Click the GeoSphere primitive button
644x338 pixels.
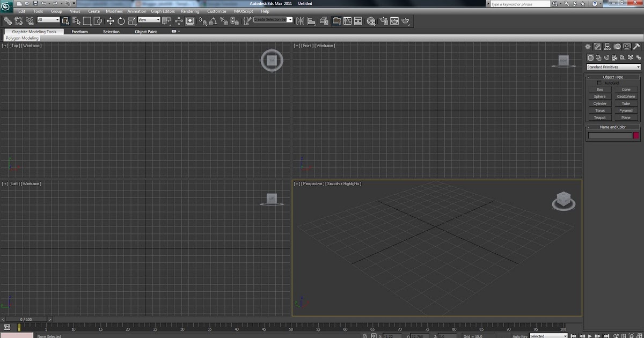[626, 97]
